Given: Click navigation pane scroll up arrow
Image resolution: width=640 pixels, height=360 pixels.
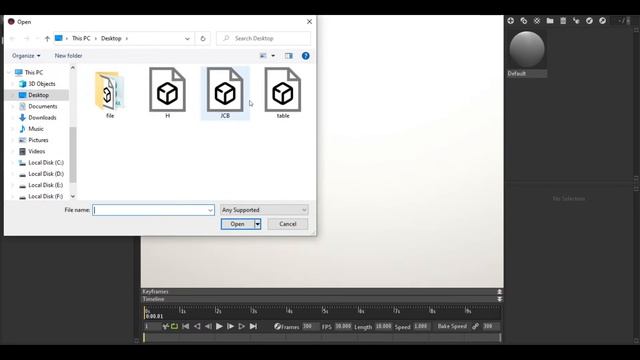Looking at the screenshot, I should (73, 68).
